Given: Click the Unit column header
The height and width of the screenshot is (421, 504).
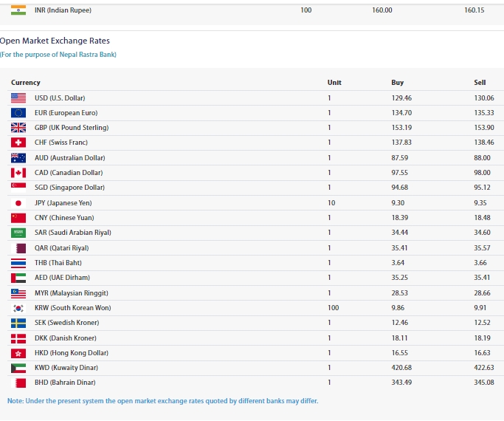Looking at the screenshot, I should pyautogui.click(x=334, y=83).
